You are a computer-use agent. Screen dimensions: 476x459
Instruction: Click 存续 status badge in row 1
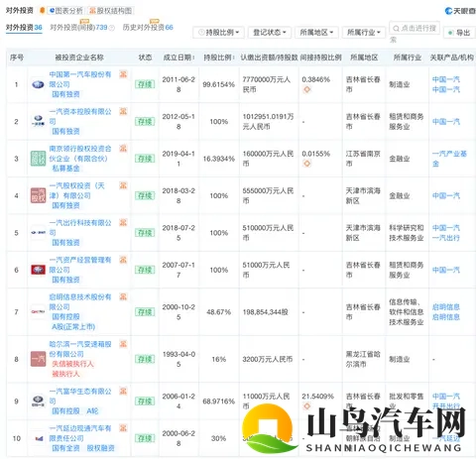[145, 84]
